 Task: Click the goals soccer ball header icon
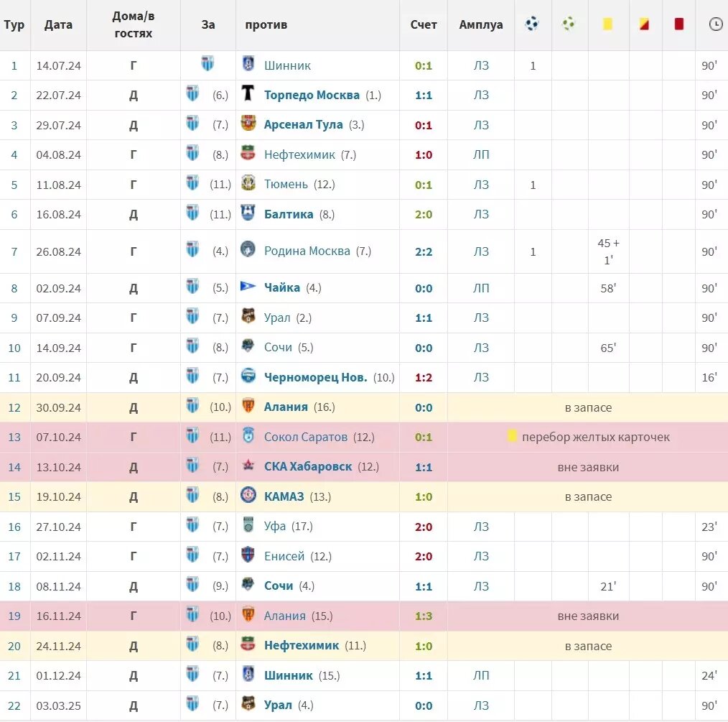click(x=531, y=24)
